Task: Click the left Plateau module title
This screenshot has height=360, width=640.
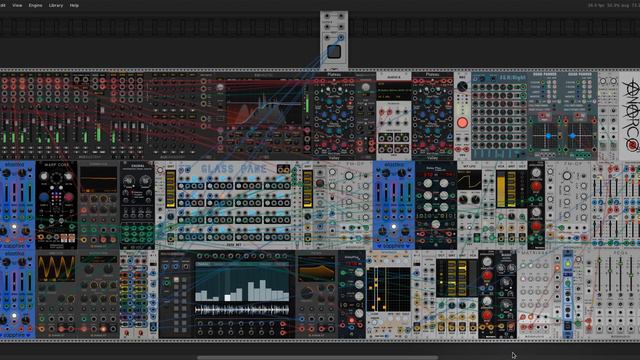Action: 334,75
